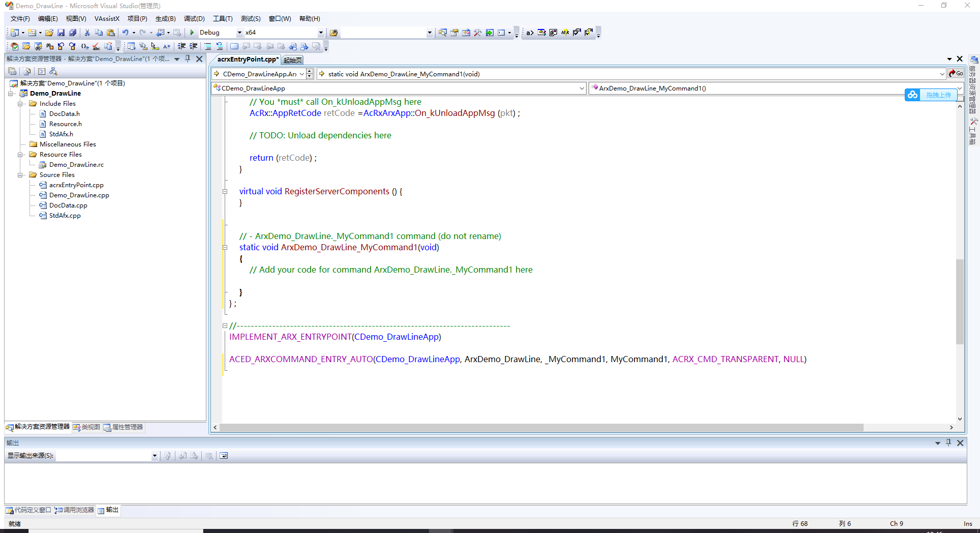Select the Miscellaneous Files folder

[x=68, y=144]
